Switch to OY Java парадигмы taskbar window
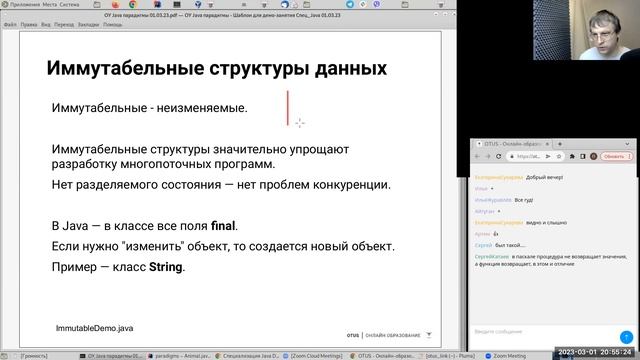Viewport: 640px width, 360px height. click(x=111, y=356)
